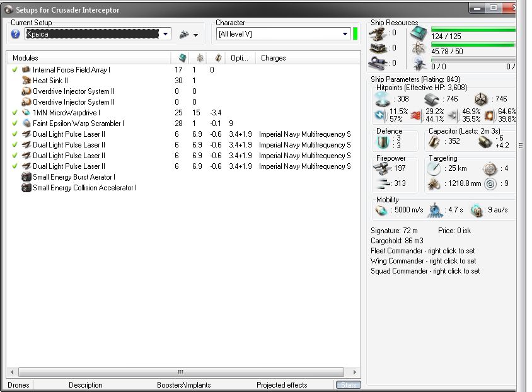This screenshot has width=532, height=392.
Task: Click the Cargohold: 86 m3 value
Action: pyautogui.click(x=397, y=241)
